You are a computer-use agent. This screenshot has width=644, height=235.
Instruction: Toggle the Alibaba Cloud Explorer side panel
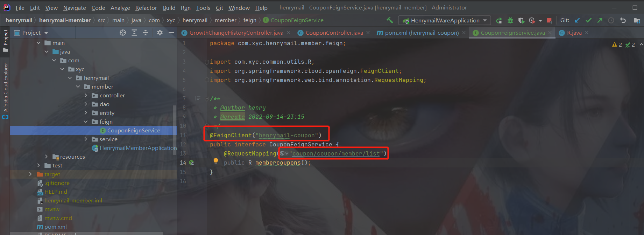(5, 89)
